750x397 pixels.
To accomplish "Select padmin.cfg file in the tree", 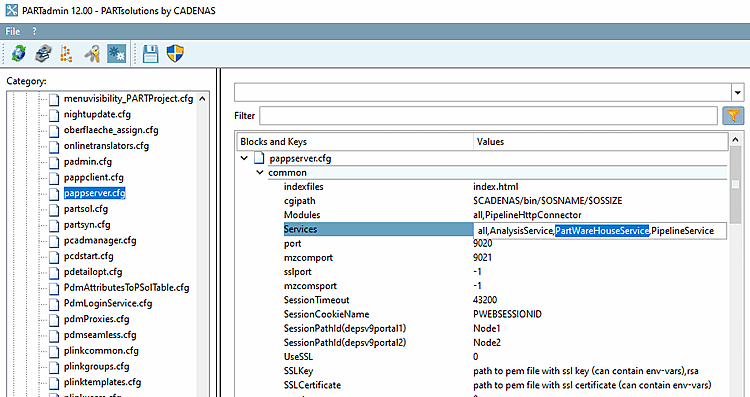I will click(x=88, y=162).
